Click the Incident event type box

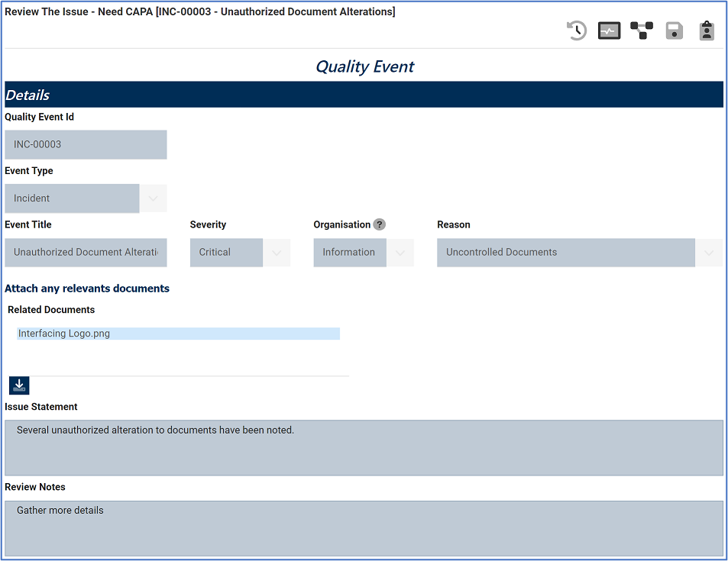[x=72, y=198]
